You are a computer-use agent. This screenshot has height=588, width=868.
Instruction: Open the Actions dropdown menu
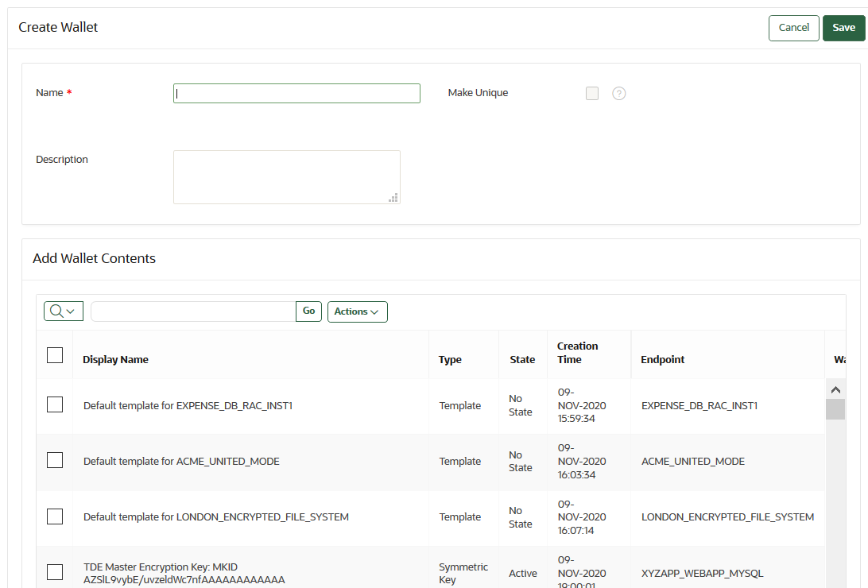click(357, 311)
